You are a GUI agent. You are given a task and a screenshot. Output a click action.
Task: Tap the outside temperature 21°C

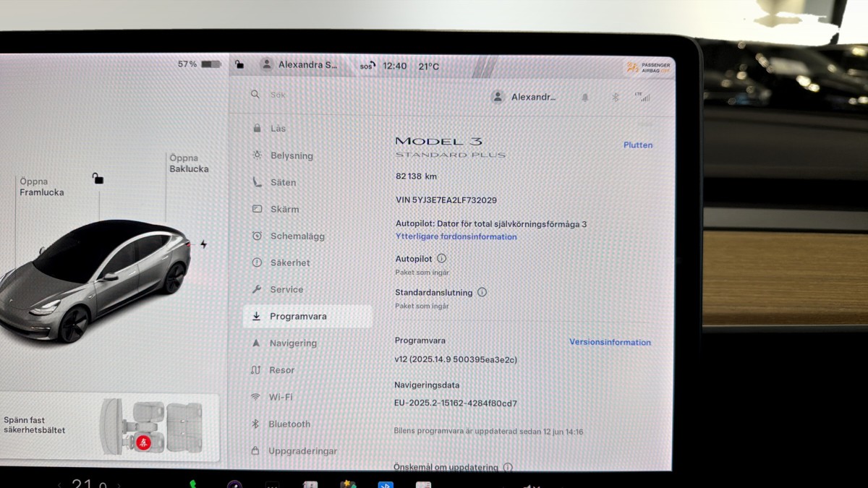coord(428,66)
